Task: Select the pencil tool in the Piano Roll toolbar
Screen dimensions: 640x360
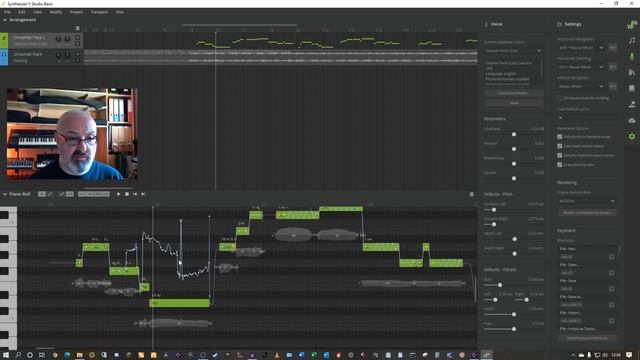Action: (x=50, y=194)
